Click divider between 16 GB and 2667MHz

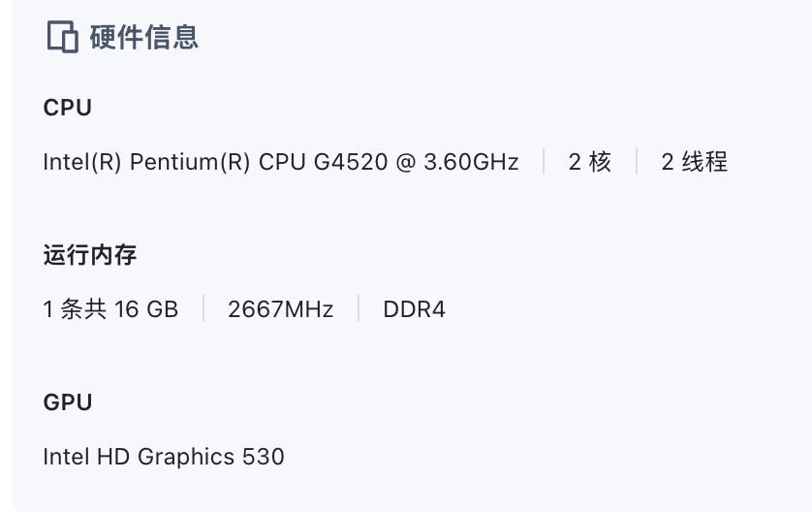tap(203, 309)
